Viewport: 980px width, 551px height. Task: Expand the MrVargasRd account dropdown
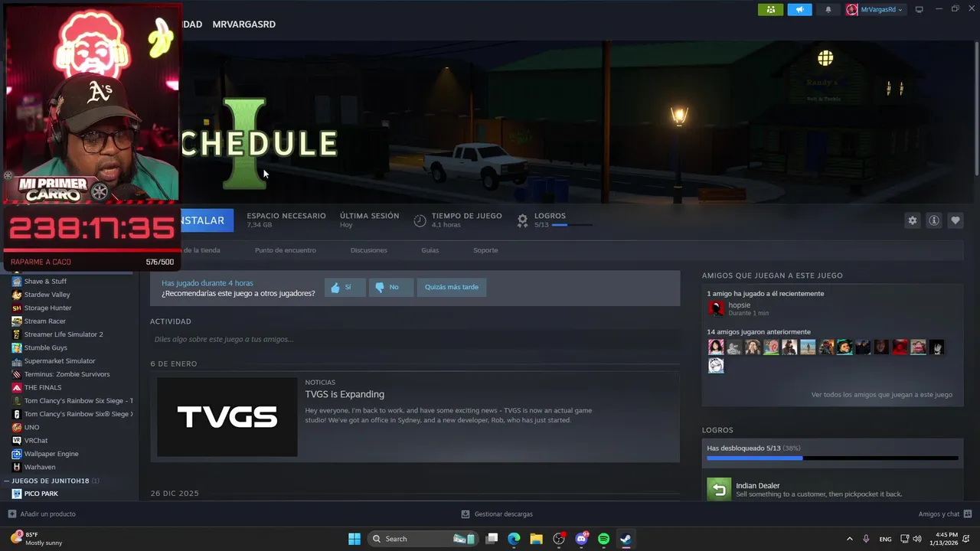[875, 9]
